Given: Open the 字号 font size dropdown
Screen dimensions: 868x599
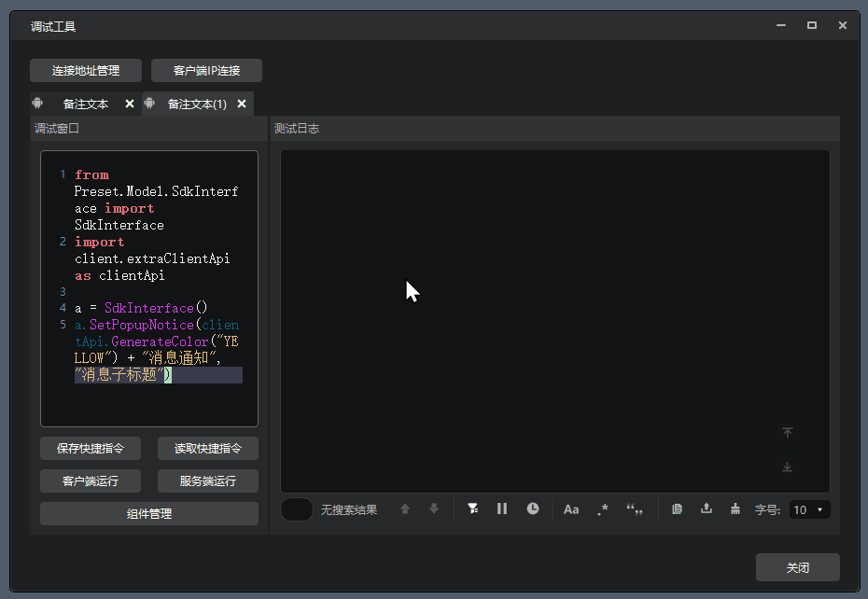Looking at the screenshot, I should tap(808, 509).
